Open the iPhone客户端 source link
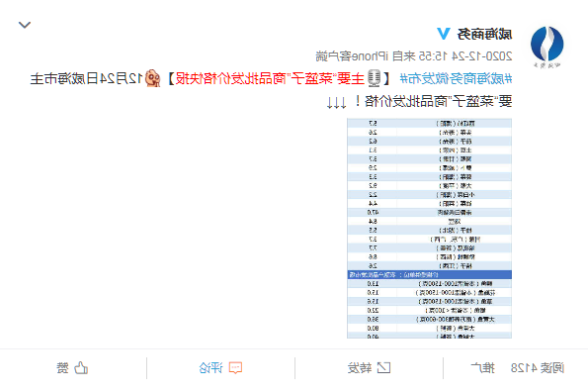 tap(352, 56)
